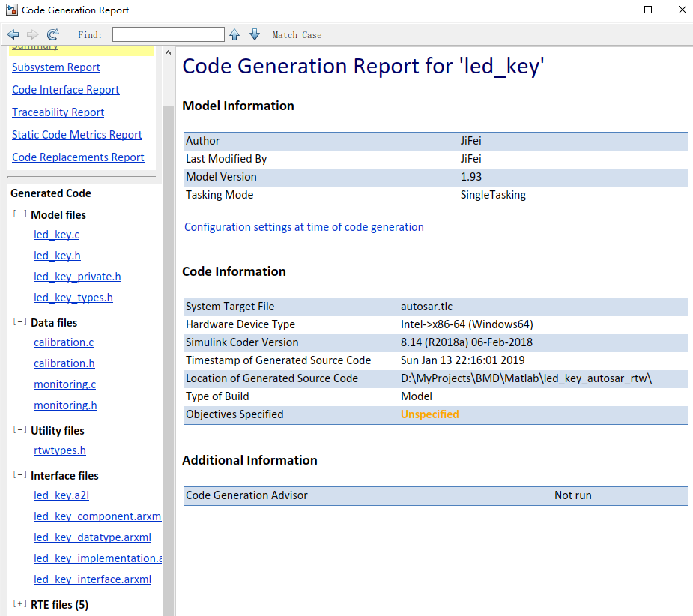The image size is (693, 616).
Task: Collapse the Interface files group
Action: coord(19,475)
